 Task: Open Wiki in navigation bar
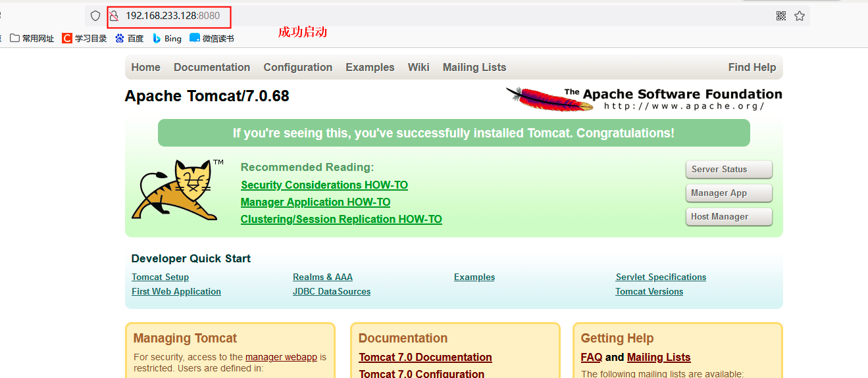pos(419,67)
